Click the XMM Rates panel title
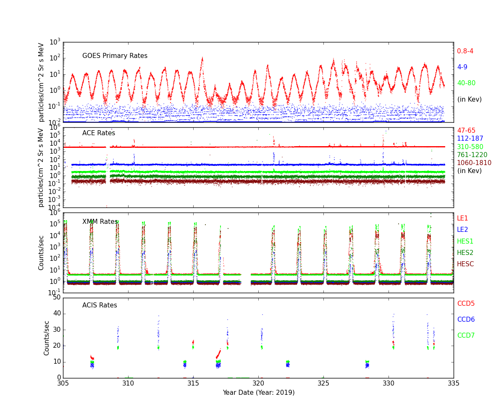The height and width of the screenshot is (420, 504). (x=100, y=222)
